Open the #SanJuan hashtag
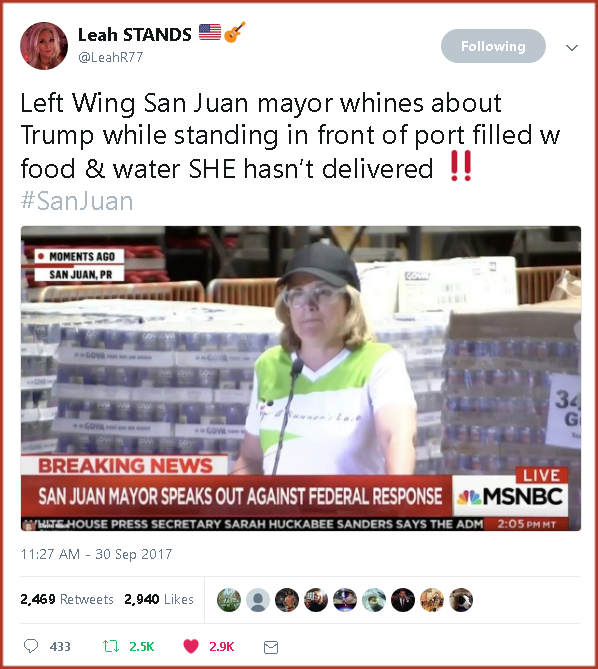The height and width of the screenshot is (669, 598). coord(77,201)
